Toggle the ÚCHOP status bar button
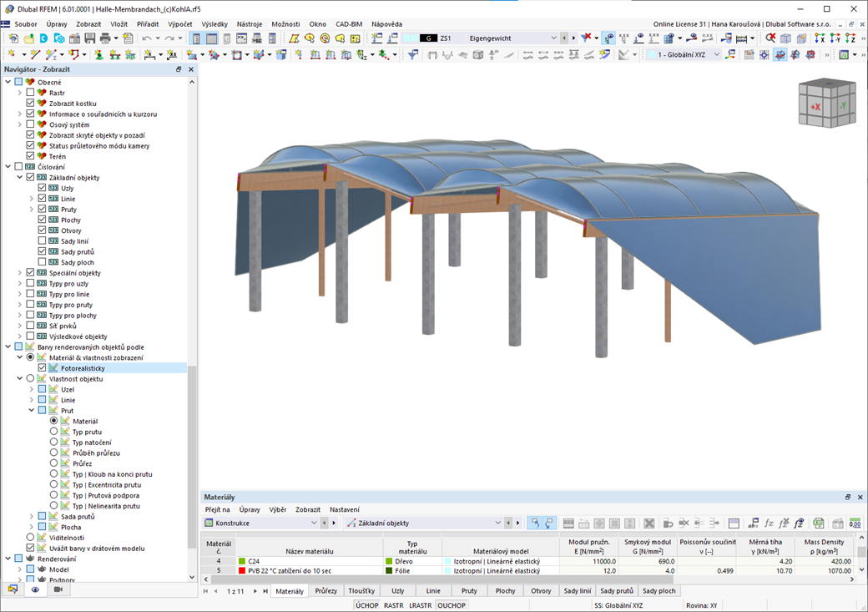The width and height of the screenshot is (868, 612). pyautogui.click(x=367, y=605)
